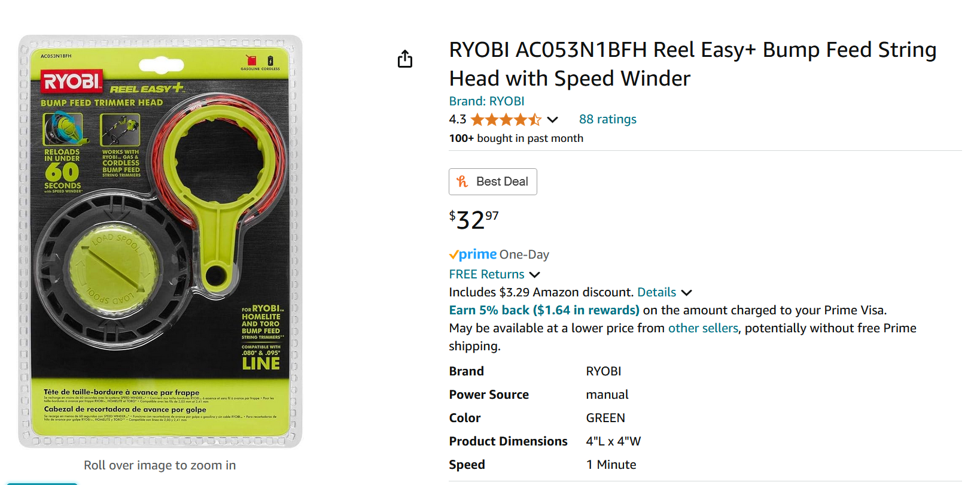Click the Best Deal badge text
This screenshot has height=485, width=980.
pyautogui.click(x=502, y=181)
